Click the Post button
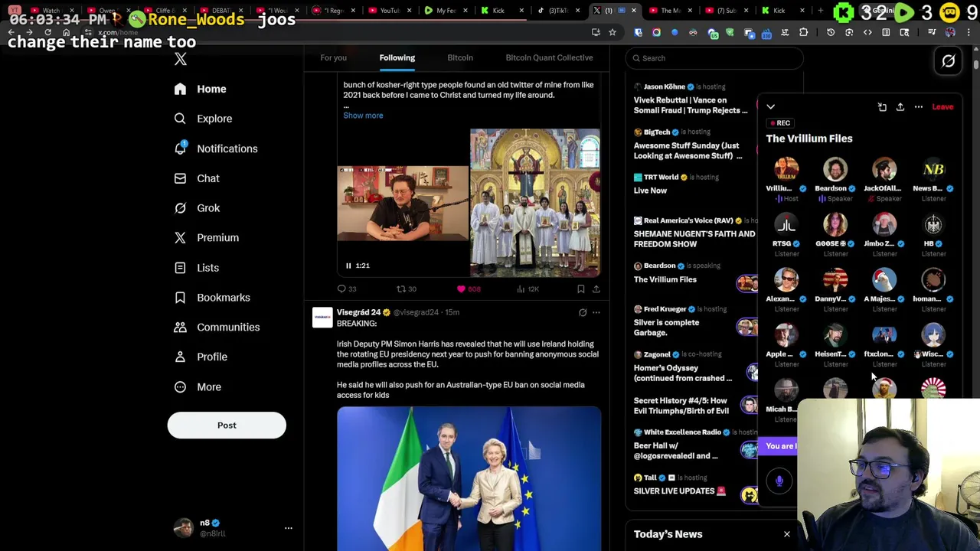This screenshot has height=551, width=980. [227, 425]
